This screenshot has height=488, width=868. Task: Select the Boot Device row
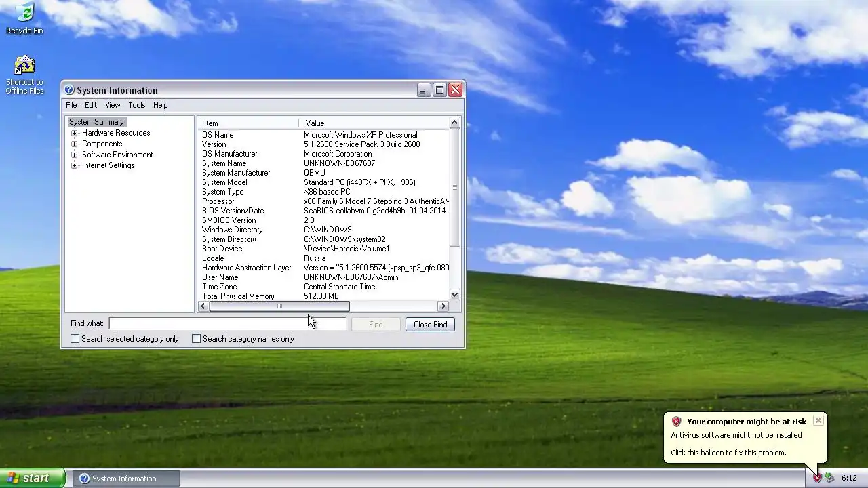[323, 249]
